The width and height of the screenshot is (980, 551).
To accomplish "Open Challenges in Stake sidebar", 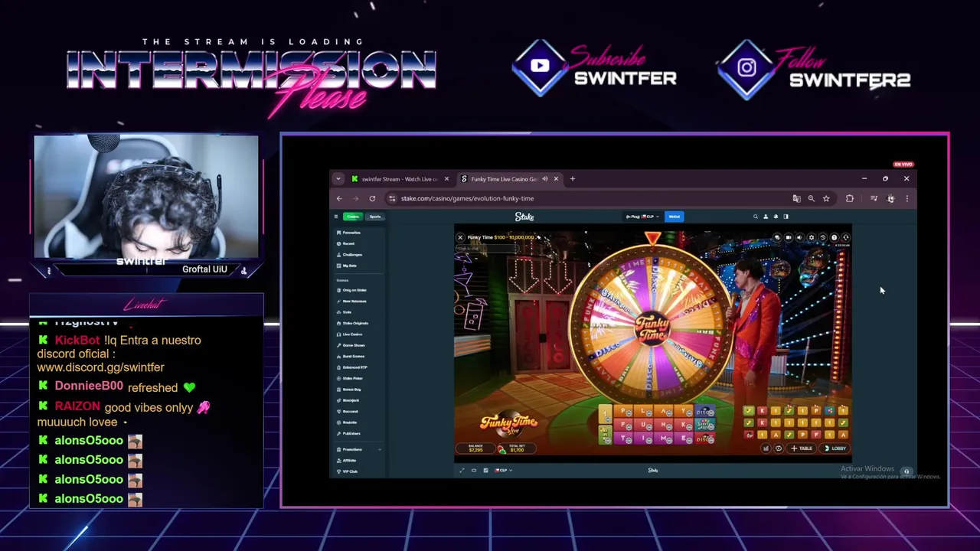I will click(x=349, y=255).
